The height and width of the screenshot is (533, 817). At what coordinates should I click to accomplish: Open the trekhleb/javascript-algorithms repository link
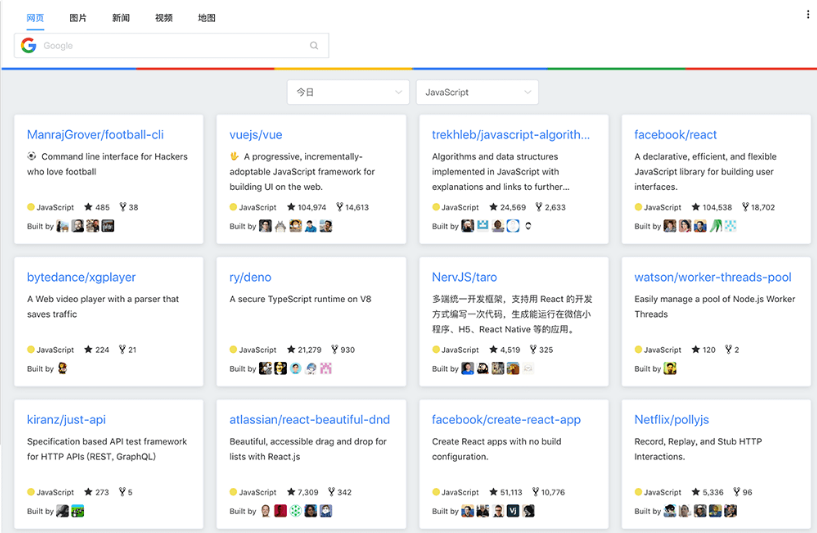(x=511, y=134)
